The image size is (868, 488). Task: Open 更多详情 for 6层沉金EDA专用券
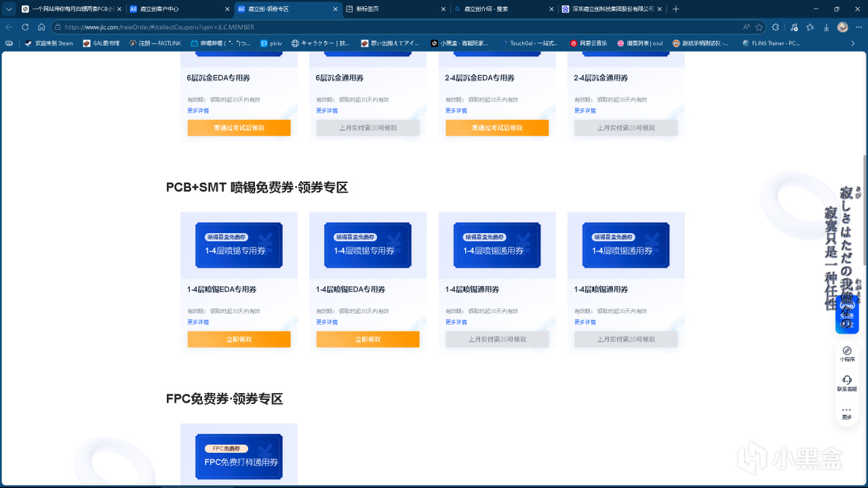198,110
